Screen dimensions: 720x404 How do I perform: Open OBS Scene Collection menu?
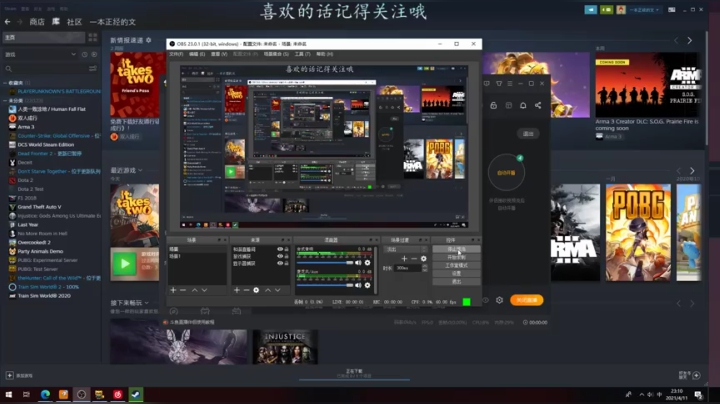(276, 54)
